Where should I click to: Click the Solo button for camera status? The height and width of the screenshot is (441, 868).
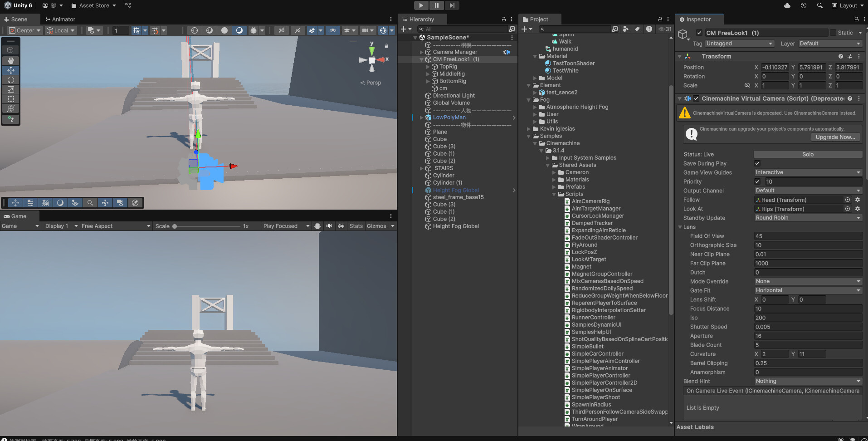[808, 154]
